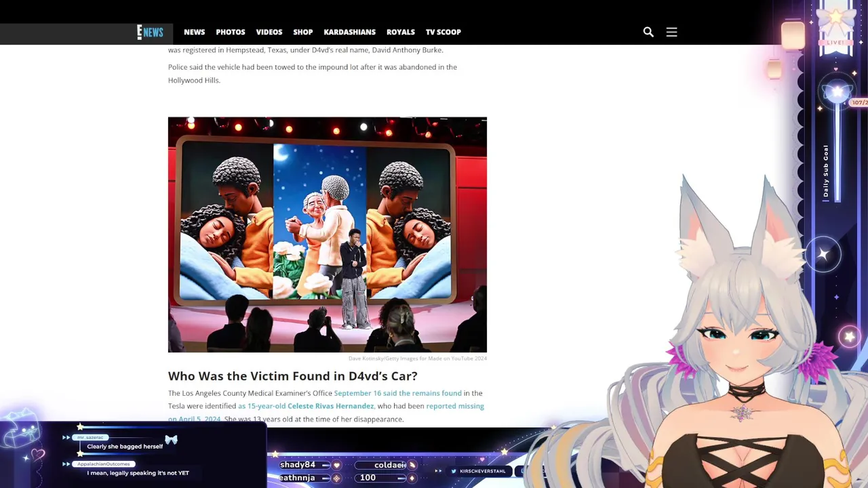This screenshot has width=868, height=488.
Task: Open the NEWS menu item
Action: (x=194, y=32)
